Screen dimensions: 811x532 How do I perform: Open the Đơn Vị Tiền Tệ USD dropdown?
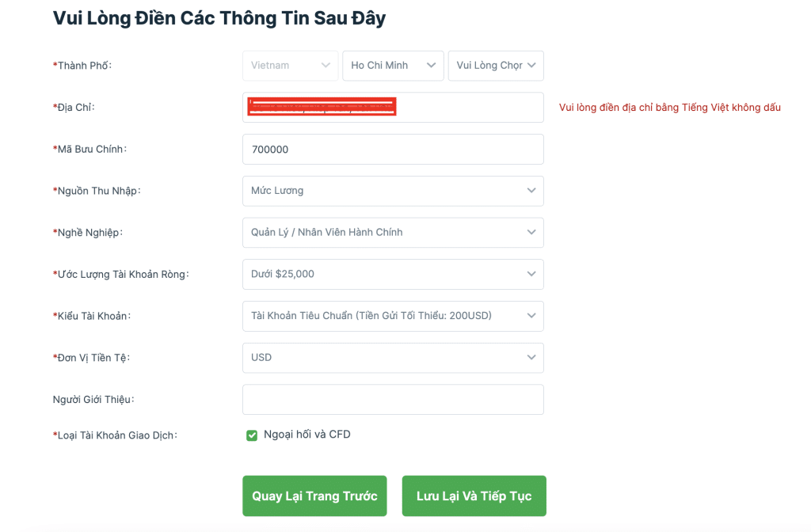[393, 358]
